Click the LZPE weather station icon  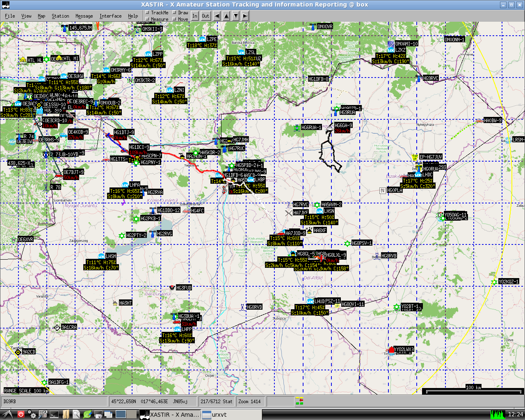pyautogui.click(x=202, y=39)
